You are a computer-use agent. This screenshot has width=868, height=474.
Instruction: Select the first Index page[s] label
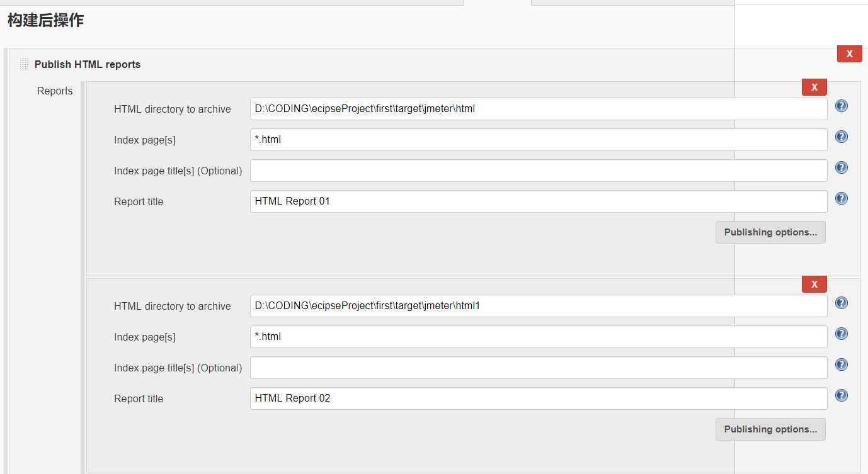pos(145,140)
